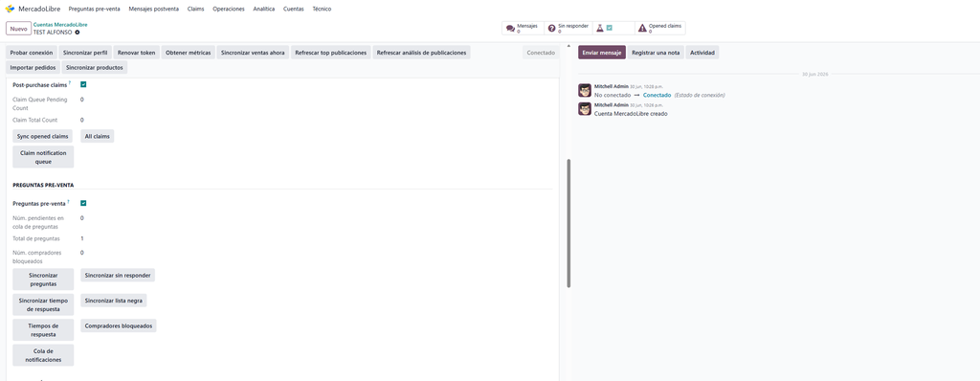Click Sincronizar tiempo de respuesta button
980x381 pixels.
click(43, 304)
